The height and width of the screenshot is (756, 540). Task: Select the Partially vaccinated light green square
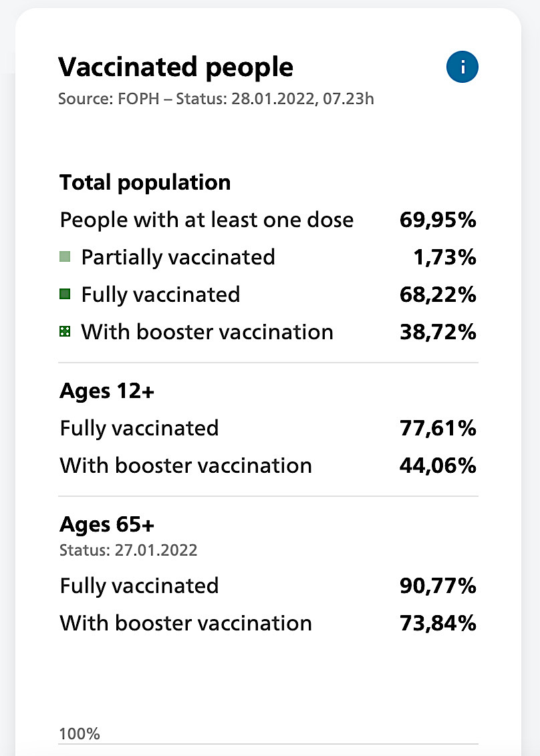click(65, 256)
